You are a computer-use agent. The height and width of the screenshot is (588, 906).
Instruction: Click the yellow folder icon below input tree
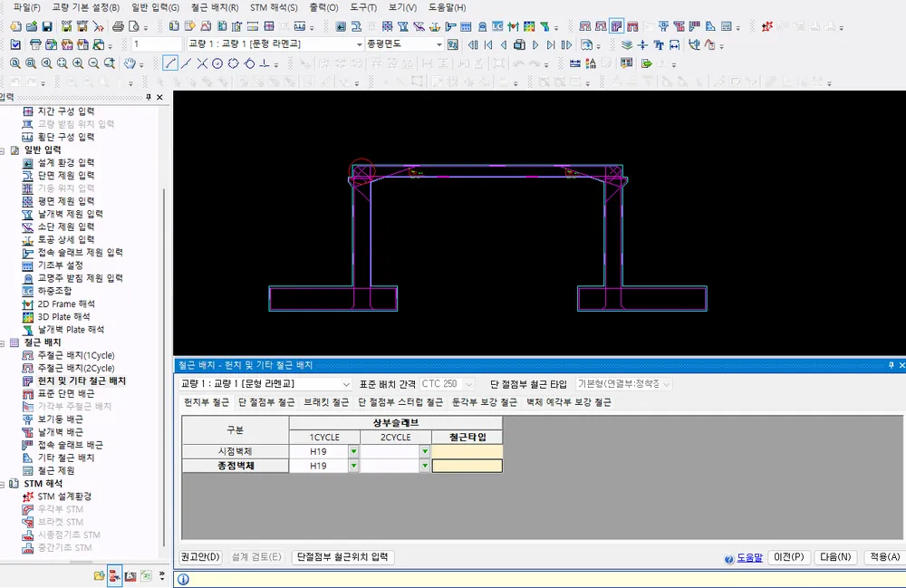click(x=100, y=576)
